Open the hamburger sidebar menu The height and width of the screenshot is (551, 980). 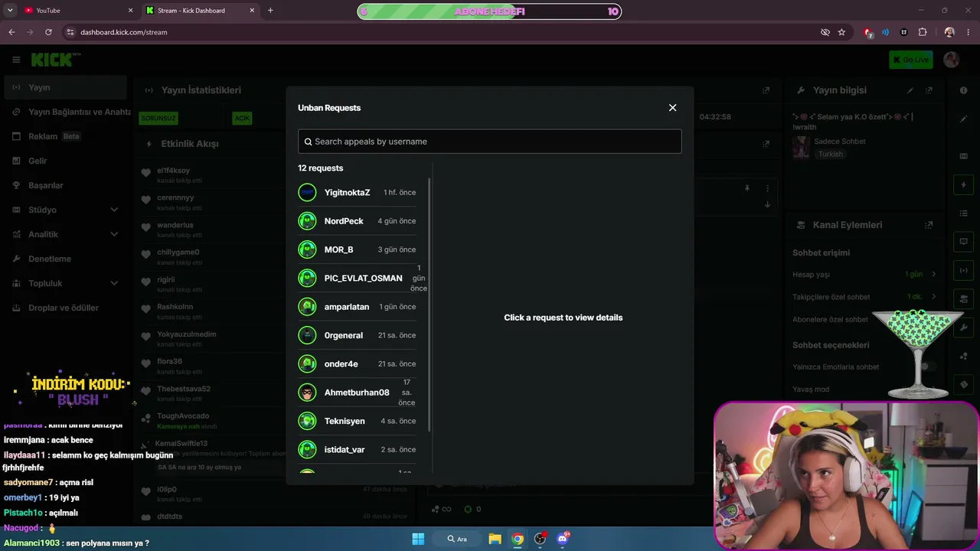[x=16, y=60]
